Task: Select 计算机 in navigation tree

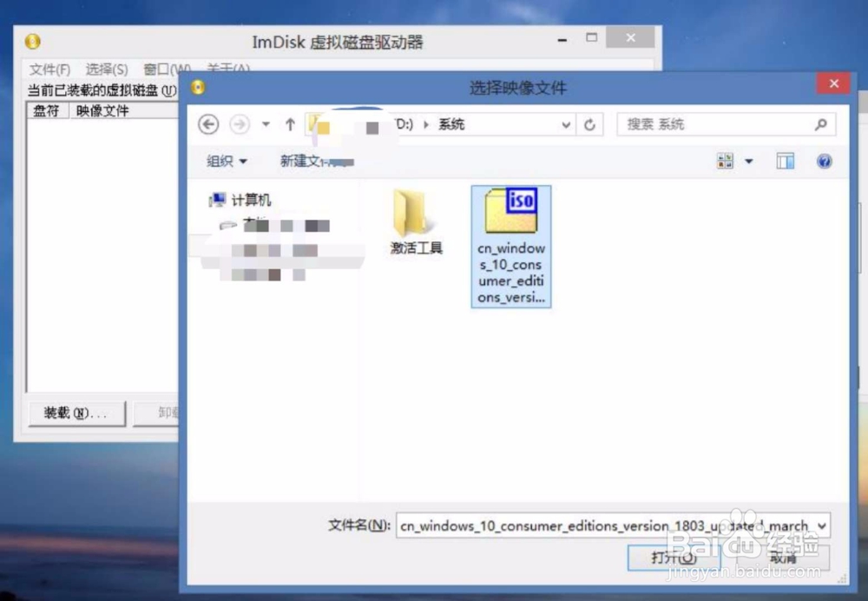Action: (x=240, y=200)
